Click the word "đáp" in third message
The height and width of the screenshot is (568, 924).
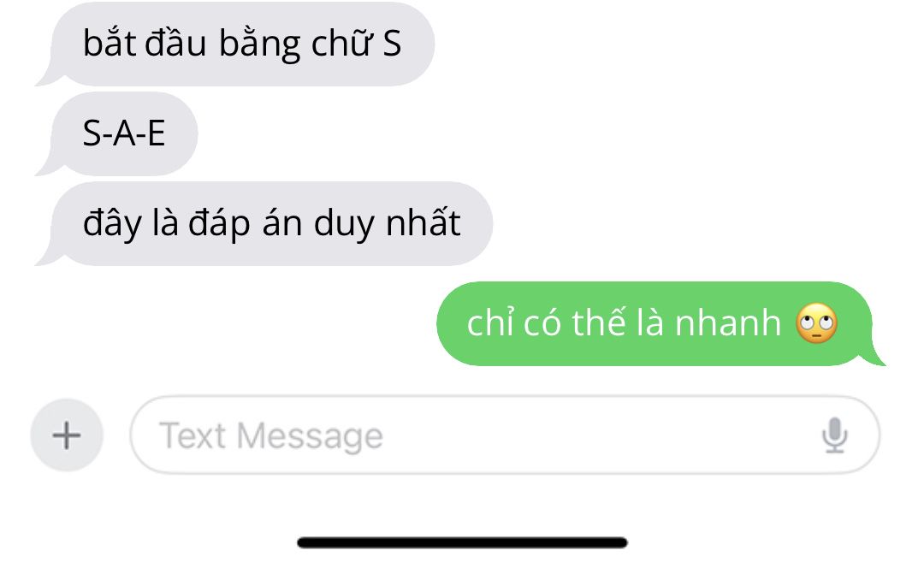219,224
